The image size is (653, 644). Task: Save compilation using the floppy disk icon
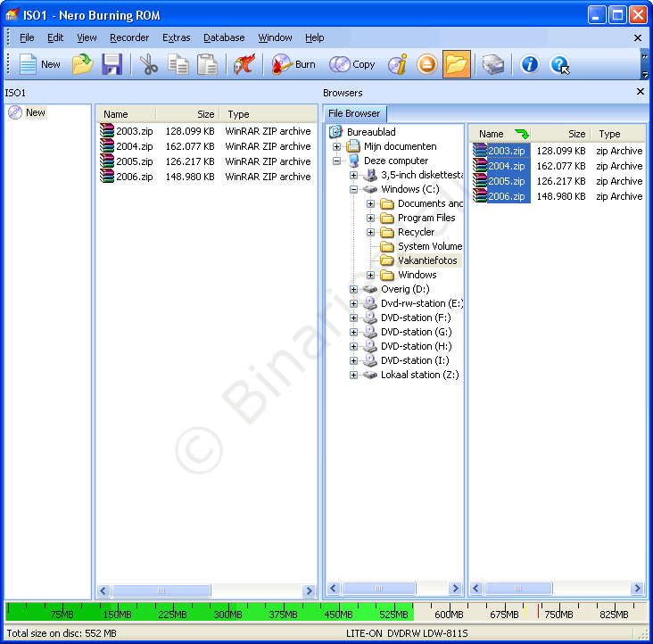112,64
